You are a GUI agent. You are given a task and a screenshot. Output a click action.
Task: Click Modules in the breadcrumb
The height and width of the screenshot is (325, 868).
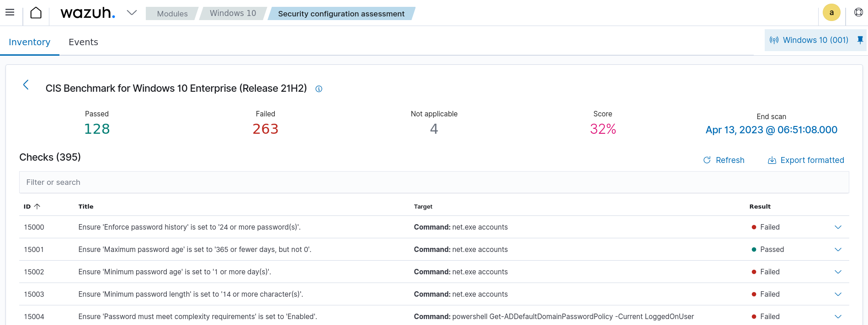pos(172,14)
